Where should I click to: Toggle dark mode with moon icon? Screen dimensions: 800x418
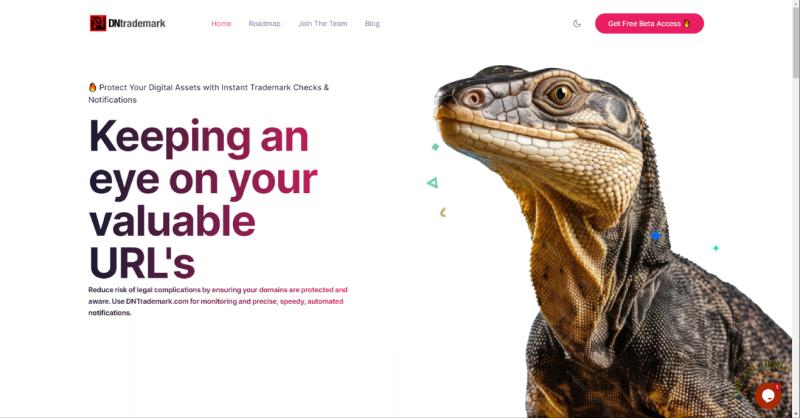point(577,23)
